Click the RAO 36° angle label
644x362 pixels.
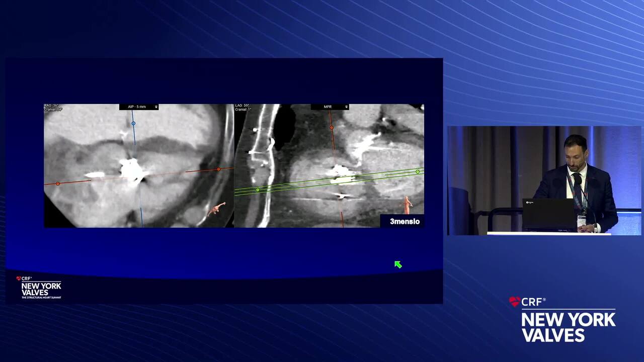pos(51,106)
